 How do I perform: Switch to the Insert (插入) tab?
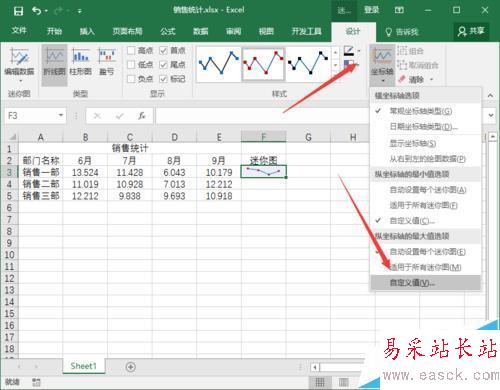[x=87, y=31]
